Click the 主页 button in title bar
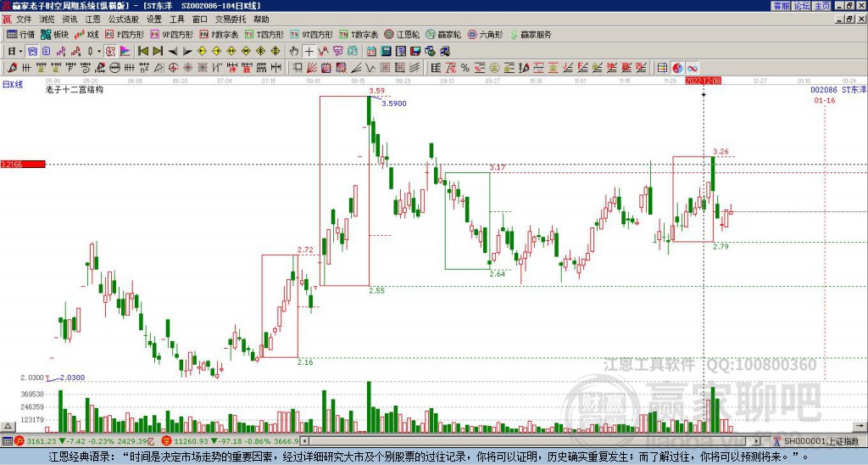Screen dimensions: 868x465 point(822,6)
